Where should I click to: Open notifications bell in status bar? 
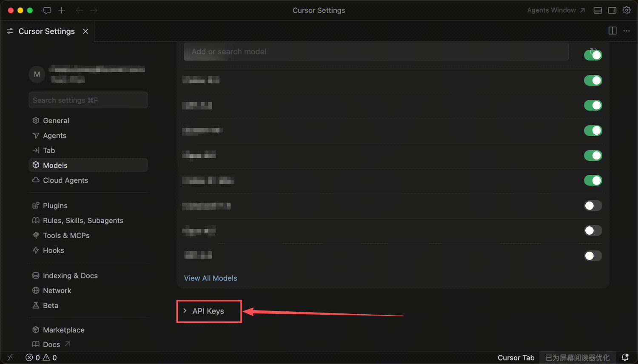coord(625,358)
